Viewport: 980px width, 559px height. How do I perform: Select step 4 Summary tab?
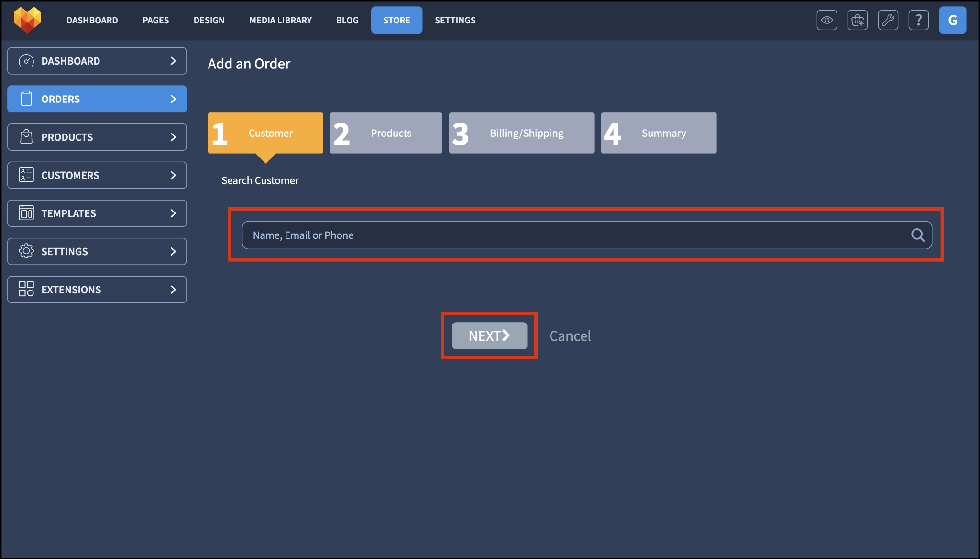659,133
